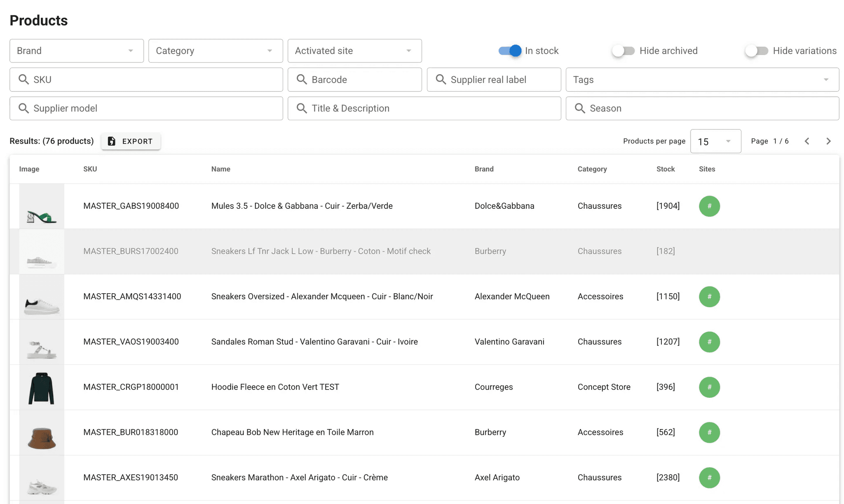Select SKU MASTER_VAOS19003400

pyautogui.click(x=131, y=342)
